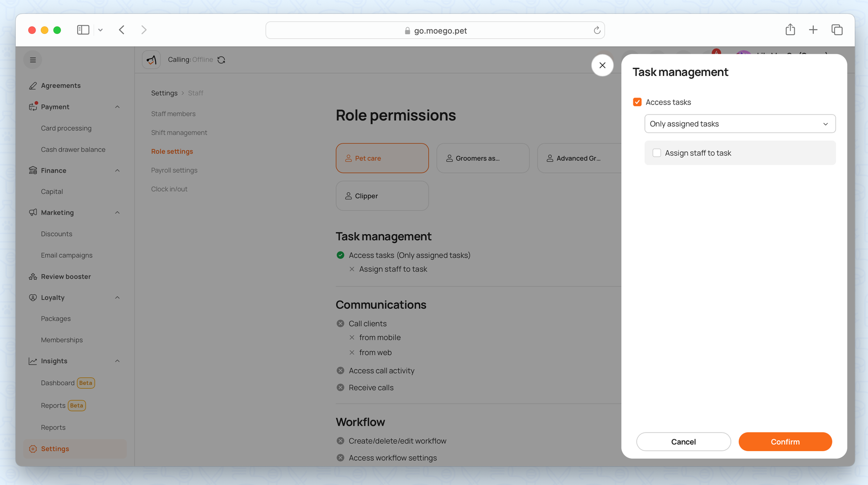This screenshot has height=485, width=868.
Task: Click the Safari share icon
Action: [790, 30]
